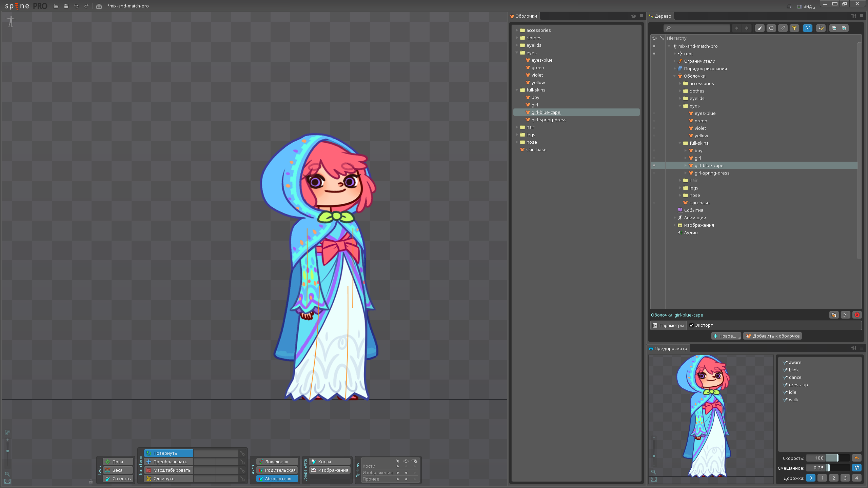Click the rename skin icon button

pyautogui.click(x=845, y=315)
